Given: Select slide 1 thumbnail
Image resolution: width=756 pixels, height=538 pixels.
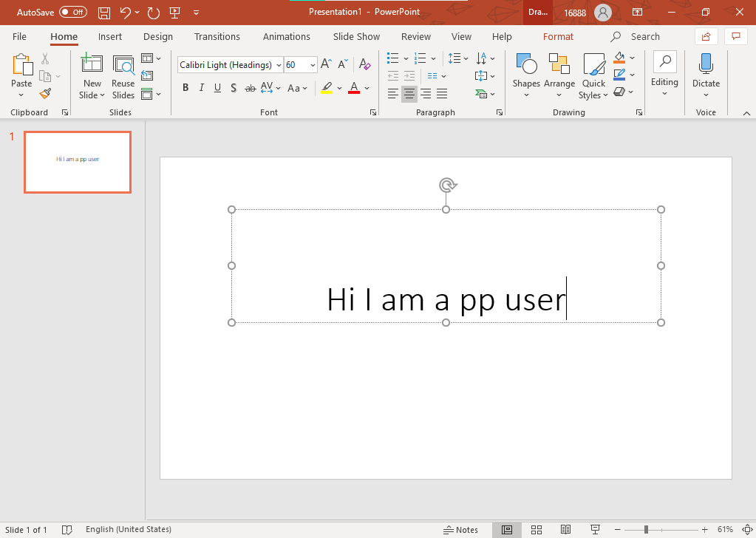Looking at the screenshot, I should pos(78,162).
